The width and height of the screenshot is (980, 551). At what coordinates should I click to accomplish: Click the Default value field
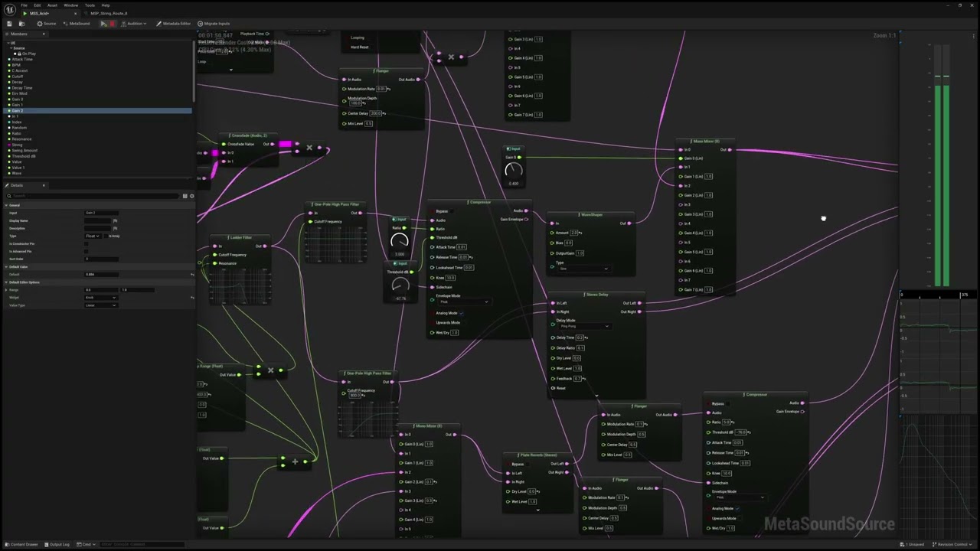(101, 274)
